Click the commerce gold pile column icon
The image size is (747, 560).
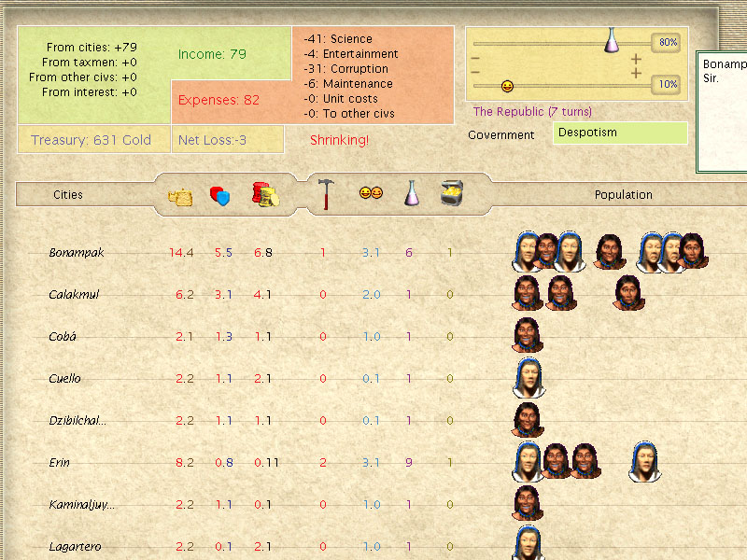tap(179, 195)
